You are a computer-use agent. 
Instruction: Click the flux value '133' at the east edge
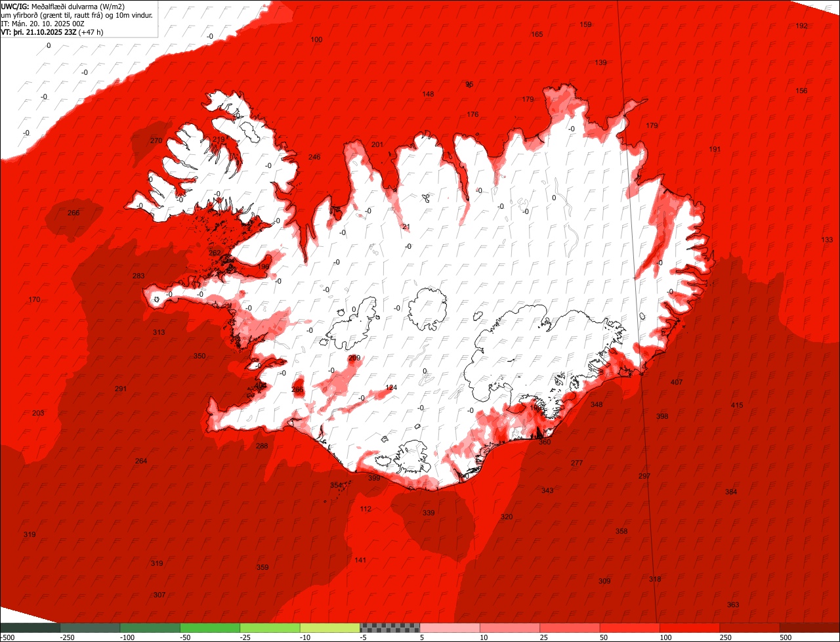coord(827,240)
